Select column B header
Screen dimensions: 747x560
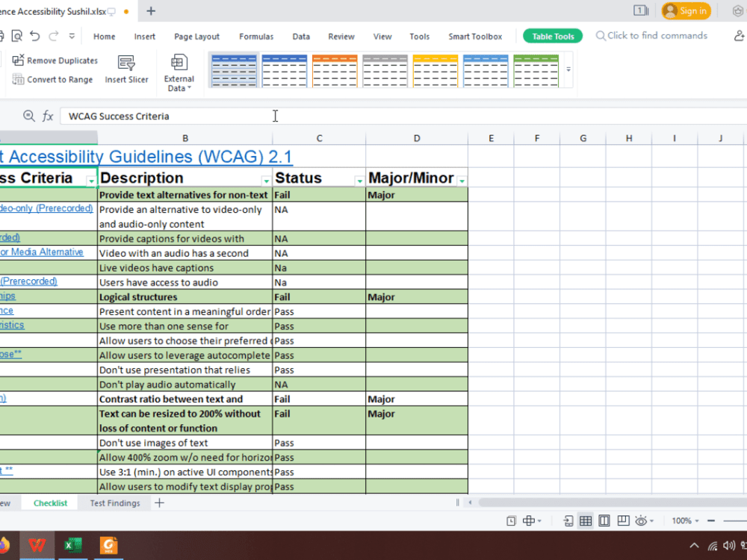pos(185,138)
